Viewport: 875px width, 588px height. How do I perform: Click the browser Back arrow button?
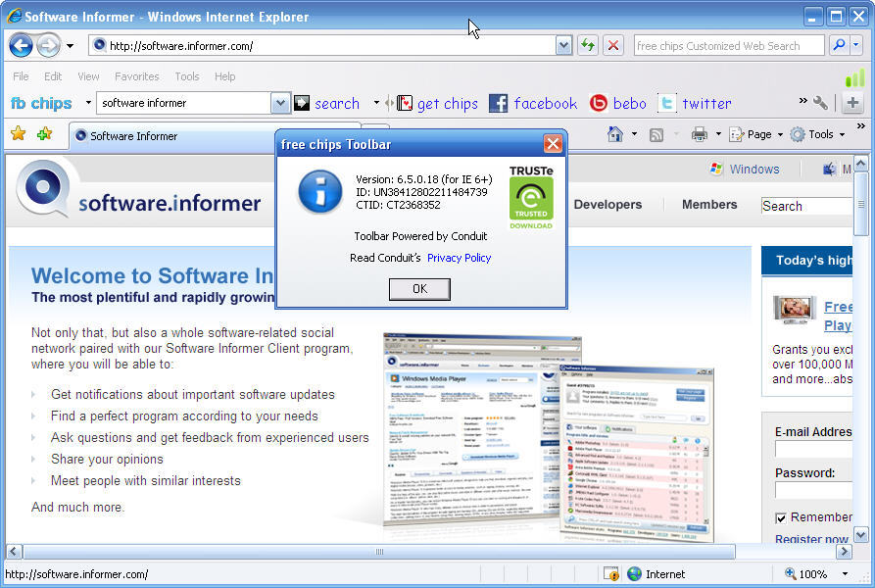pyautogui.click(x=21, y=45)
